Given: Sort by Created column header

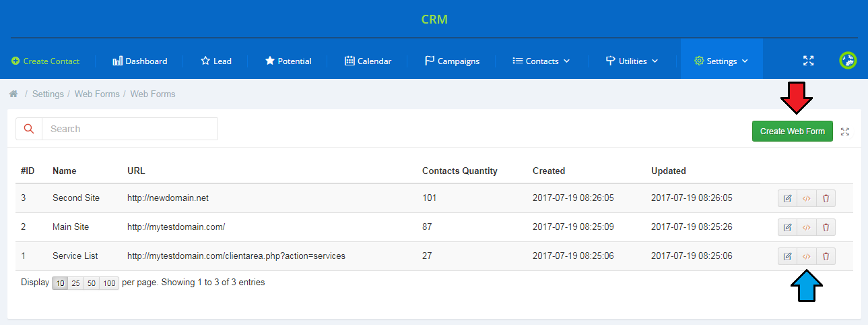Looking at the screenshot, I should (x=549, y=171).
